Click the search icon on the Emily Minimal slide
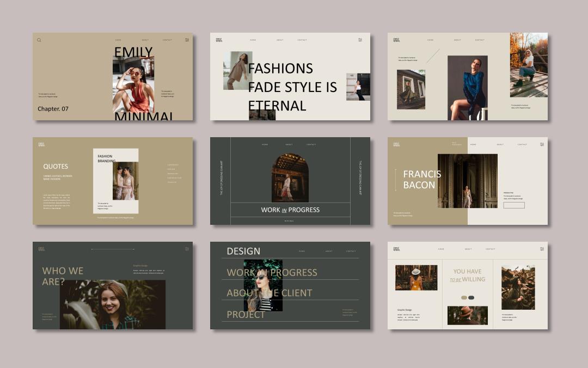Viewport: 588px width, 368px height. tap(39, 40)
